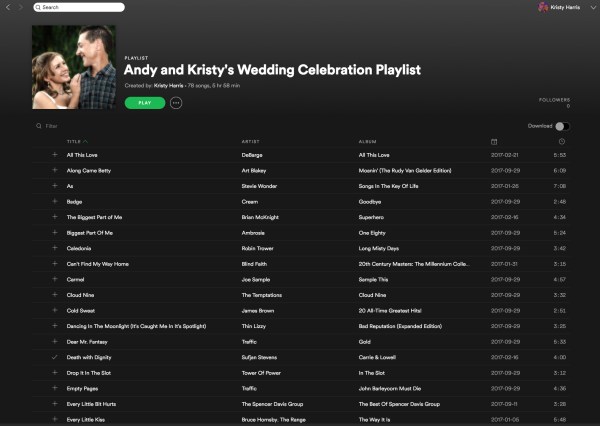The width and height of the screenshot is (600, 426).
Task: Save 'Cold Sweat' with its plus icon
Action: (x=55, y=310)
